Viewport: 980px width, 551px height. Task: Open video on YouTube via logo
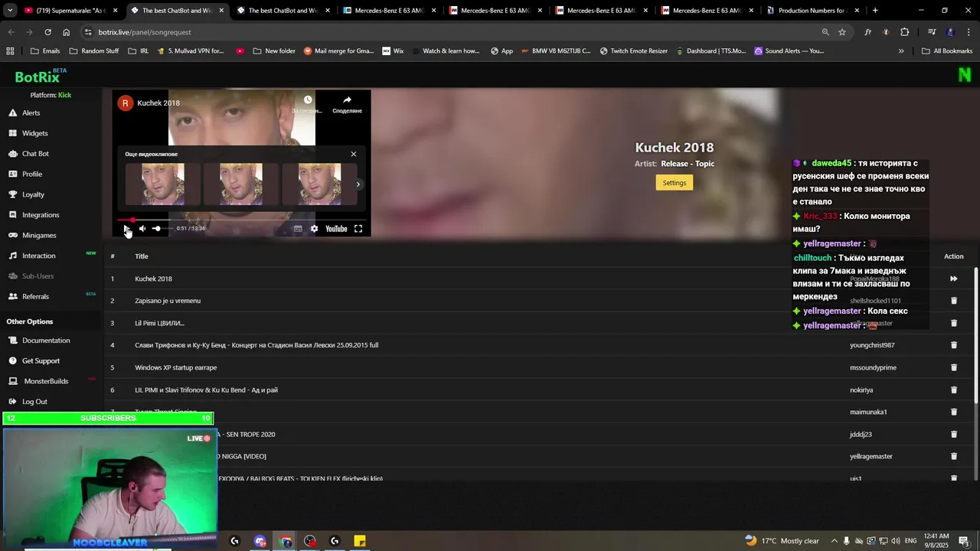(x=336, y=229)
